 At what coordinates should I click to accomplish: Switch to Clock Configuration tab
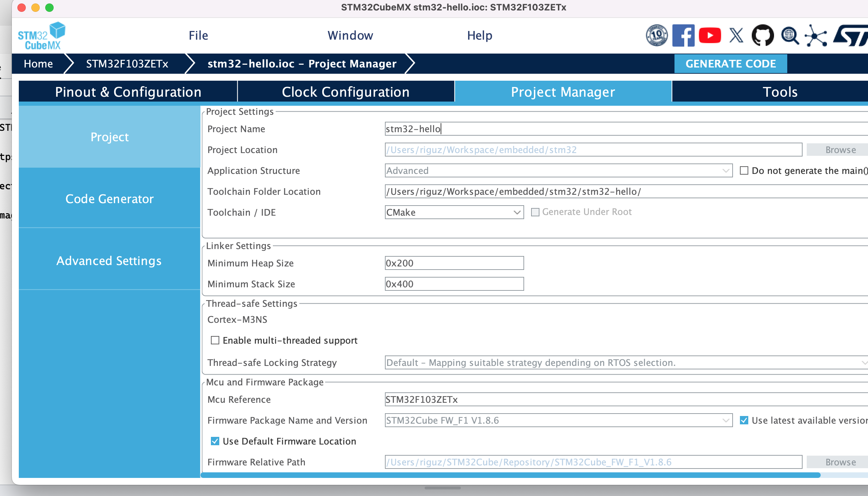coord(345,92)
